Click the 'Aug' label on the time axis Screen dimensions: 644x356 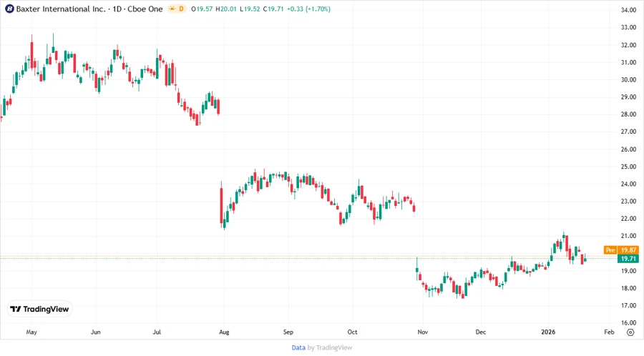click(224, 332)
